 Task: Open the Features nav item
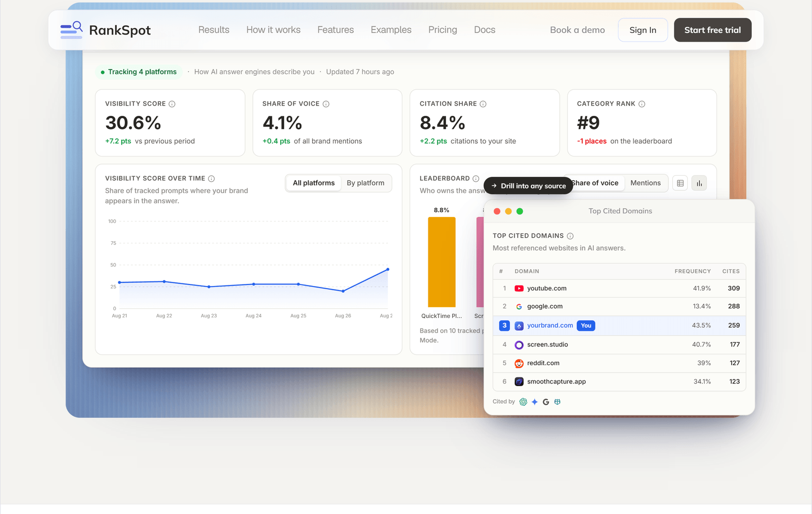pyautogui.click(x=335, y=30)
